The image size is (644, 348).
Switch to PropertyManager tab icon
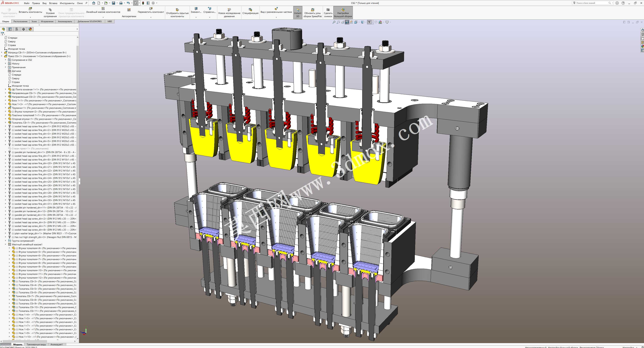pyautogui.click(x=10, y=29)
